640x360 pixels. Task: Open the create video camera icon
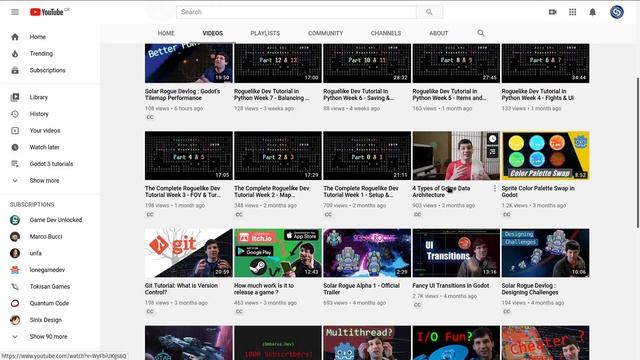coord(553,12)
